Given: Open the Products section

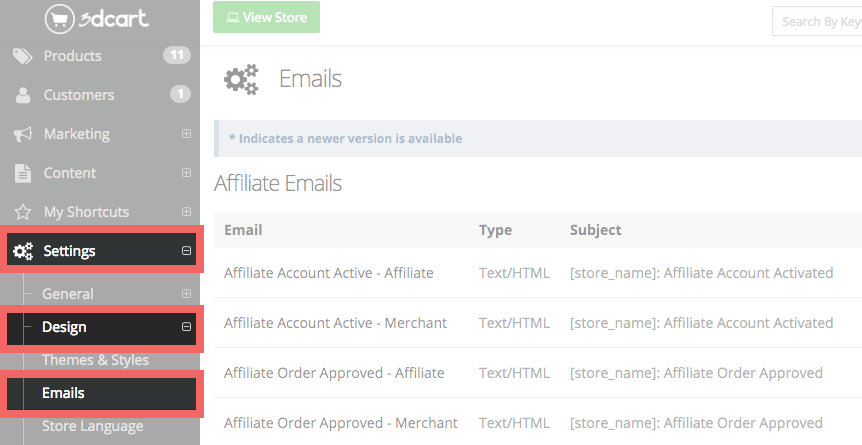Looking at the screenshot, I should click(73, 56).
